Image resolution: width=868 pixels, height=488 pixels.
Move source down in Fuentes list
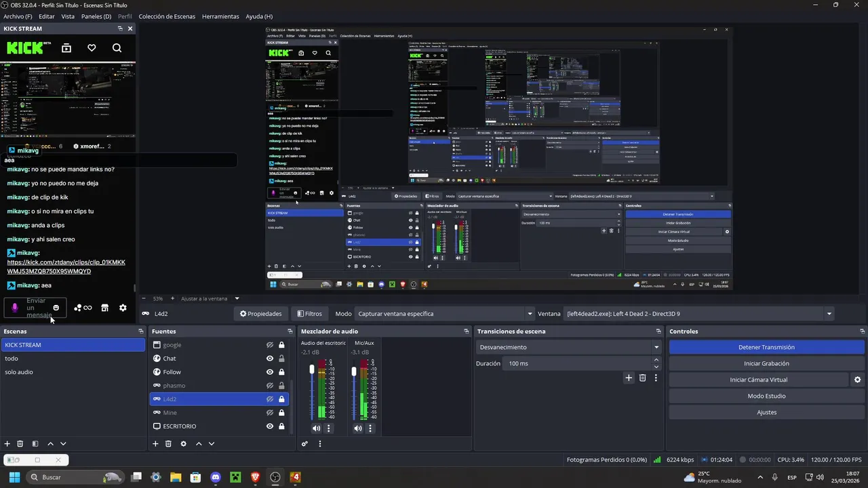(212, 444)
